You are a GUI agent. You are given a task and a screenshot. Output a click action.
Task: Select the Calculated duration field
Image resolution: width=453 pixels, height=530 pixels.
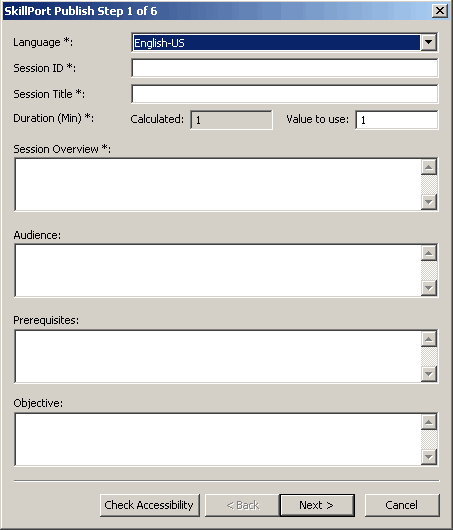tap(231, 120)
